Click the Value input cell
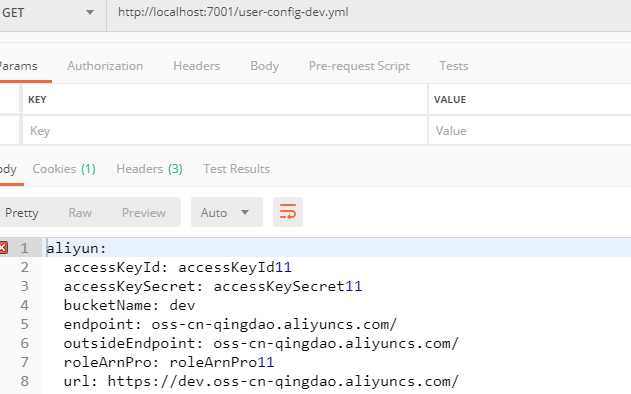631x394 pixels. coord(530,130)
